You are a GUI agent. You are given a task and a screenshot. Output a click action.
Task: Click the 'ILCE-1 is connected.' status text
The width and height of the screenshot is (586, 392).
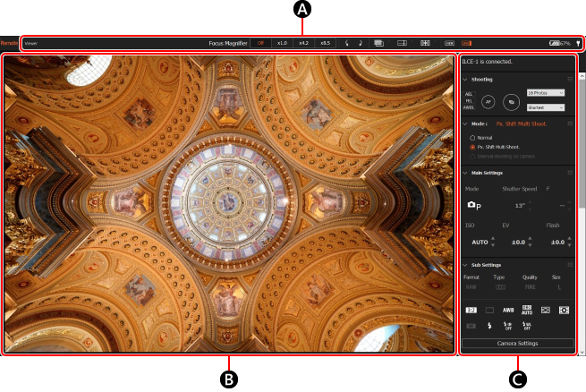[x=487, y=61]
